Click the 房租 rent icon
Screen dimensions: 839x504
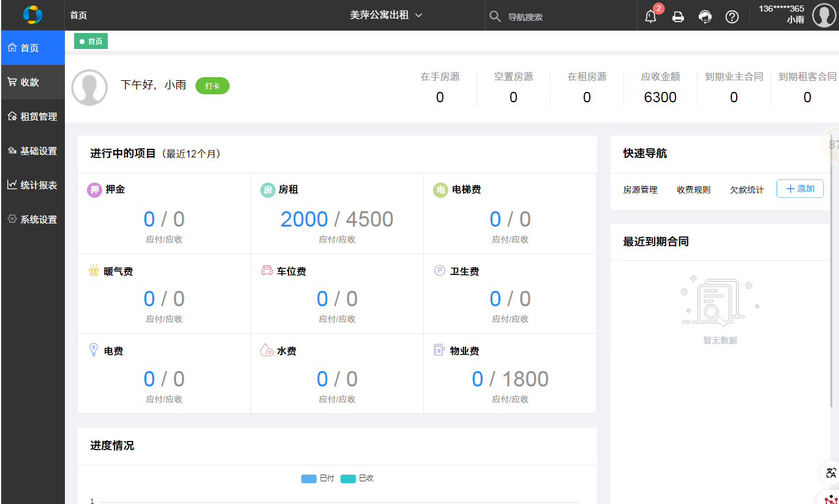point(268,190)
